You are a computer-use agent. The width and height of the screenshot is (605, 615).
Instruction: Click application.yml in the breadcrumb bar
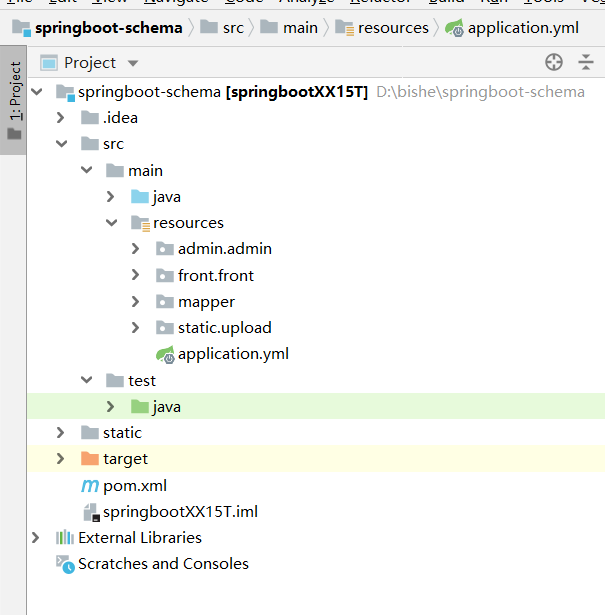[x=522, y=28]
